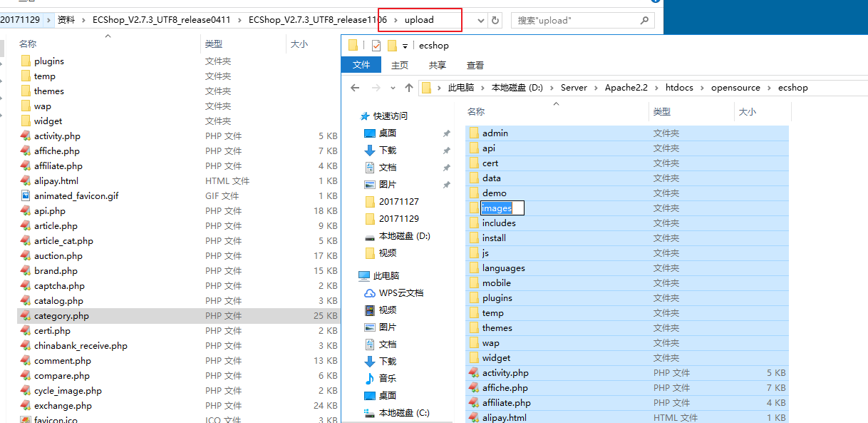
Task: Click the back arrow in ecshop window
Action: 356,88
